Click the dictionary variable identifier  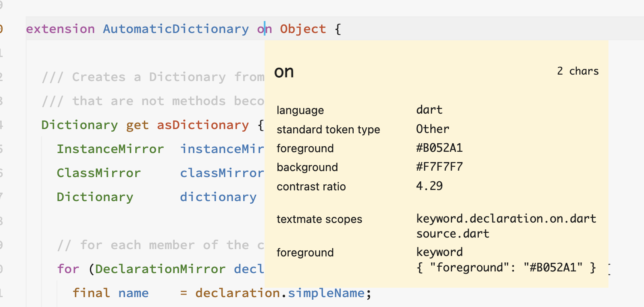point(218,197)
